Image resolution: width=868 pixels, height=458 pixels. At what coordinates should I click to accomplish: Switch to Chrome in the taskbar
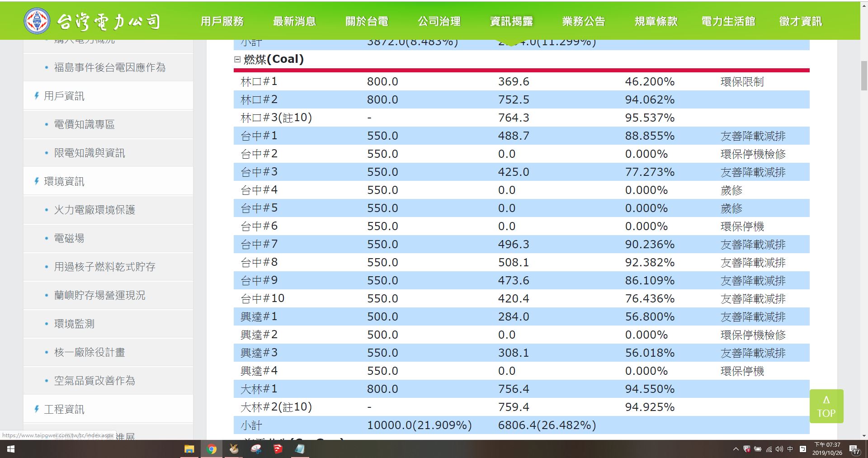pyautogui.click(x=211, y=449)
